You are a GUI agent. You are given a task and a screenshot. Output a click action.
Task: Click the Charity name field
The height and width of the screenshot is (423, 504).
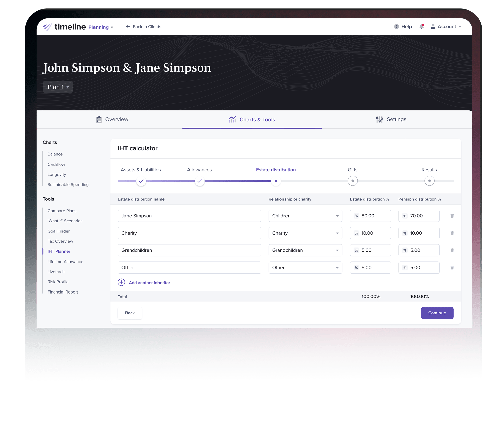pos(189,233)
